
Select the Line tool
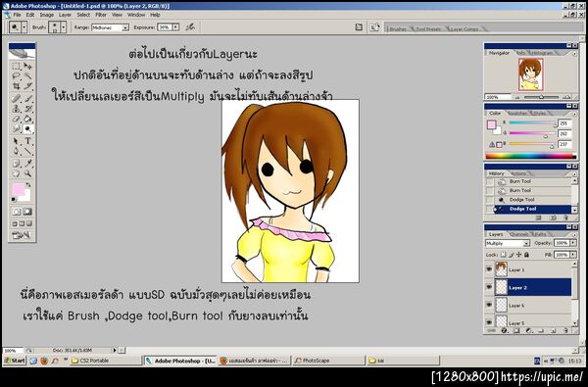click(27, 152)
